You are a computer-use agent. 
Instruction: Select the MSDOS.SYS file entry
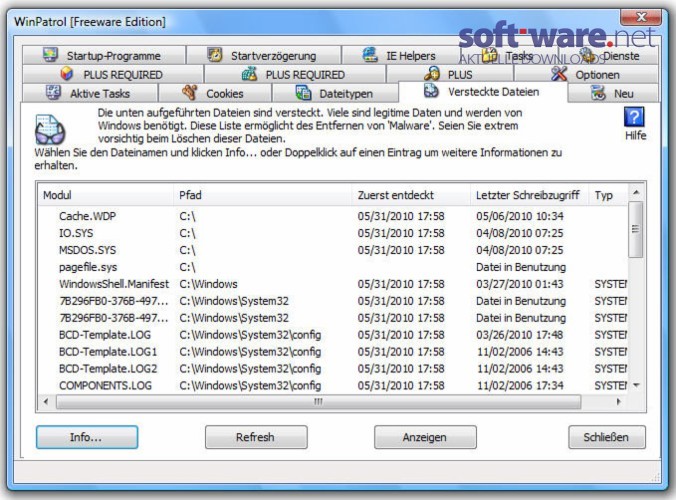[333, 250]
